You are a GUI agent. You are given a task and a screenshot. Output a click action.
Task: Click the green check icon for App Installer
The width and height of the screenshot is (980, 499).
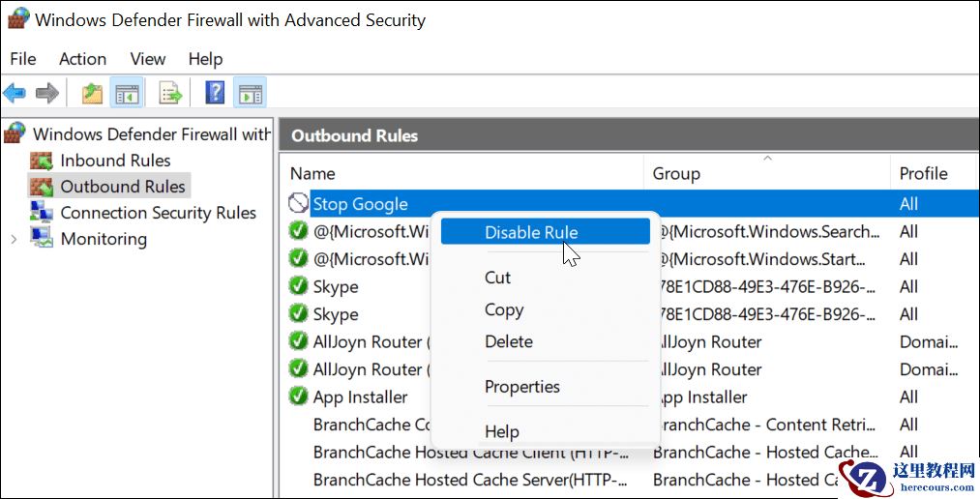[298, 396]
